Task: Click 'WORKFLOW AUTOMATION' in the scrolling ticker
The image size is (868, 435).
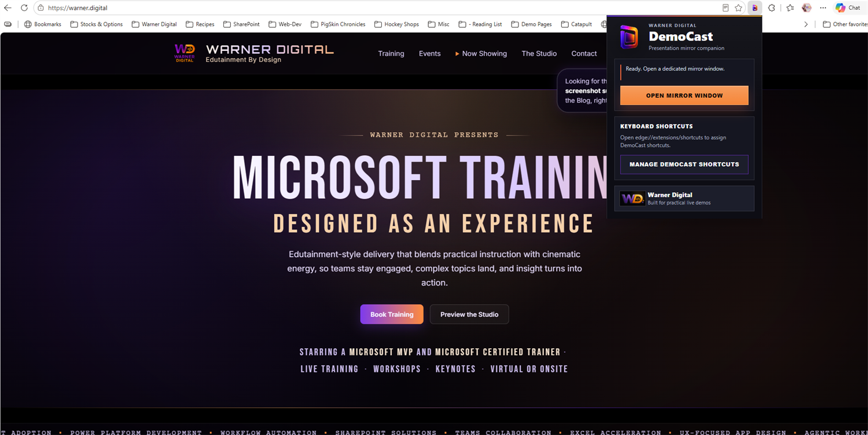Action: pyautogui.click(x=269, y=432)
